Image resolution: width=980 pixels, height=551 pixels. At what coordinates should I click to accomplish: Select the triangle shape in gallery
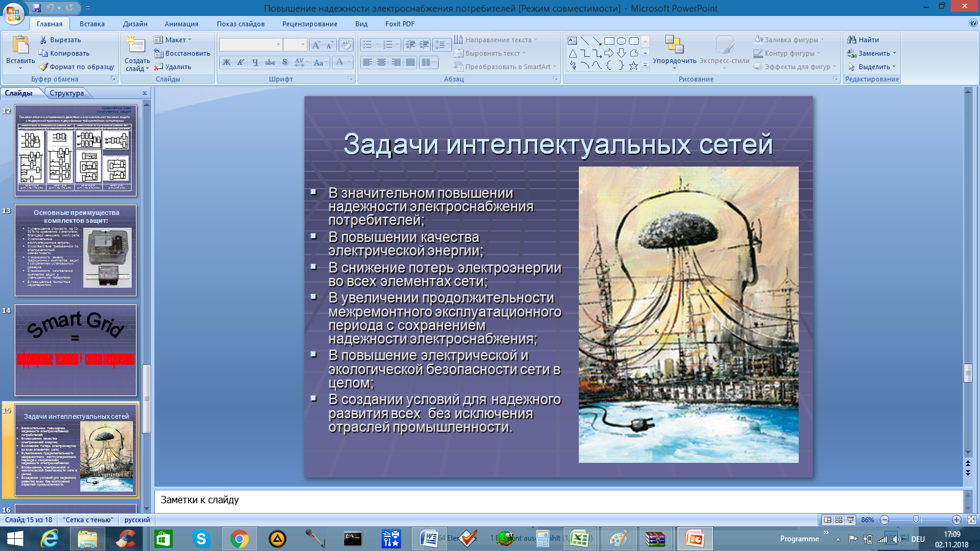tap(573, 53)
